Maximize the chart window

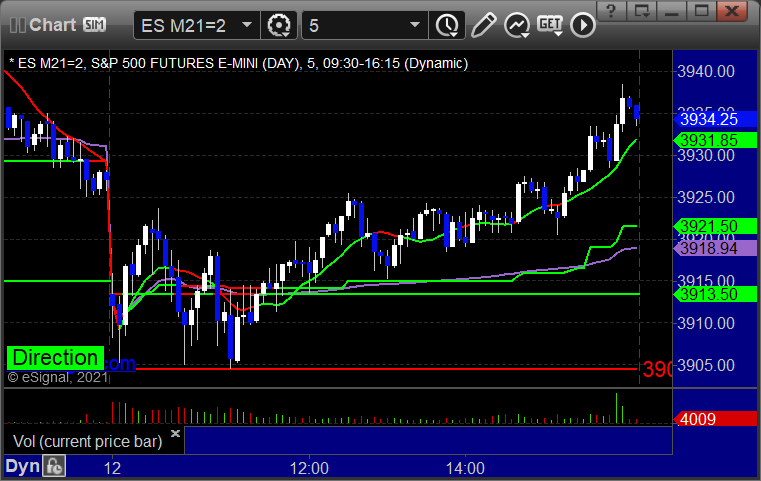point(701,11)
